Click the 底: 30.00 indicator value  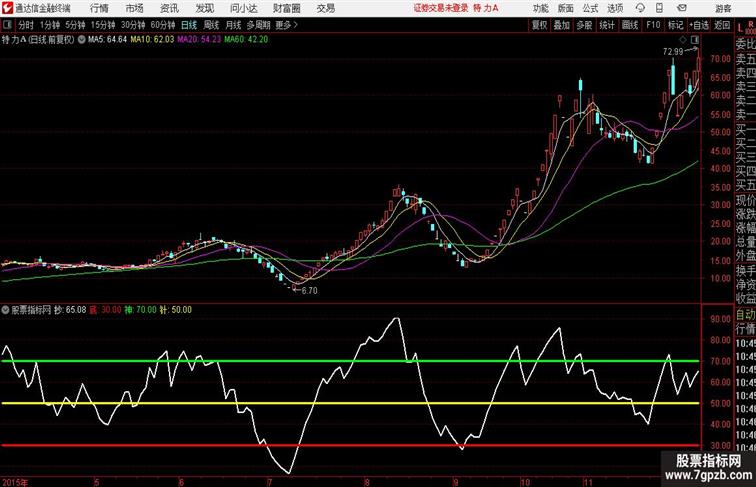105,310
